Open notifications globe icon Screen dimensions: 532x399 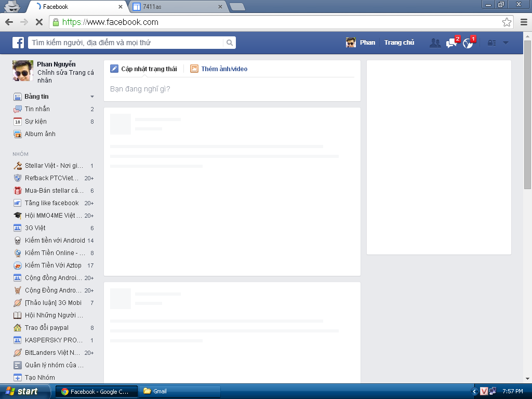(x=468, y=43)
